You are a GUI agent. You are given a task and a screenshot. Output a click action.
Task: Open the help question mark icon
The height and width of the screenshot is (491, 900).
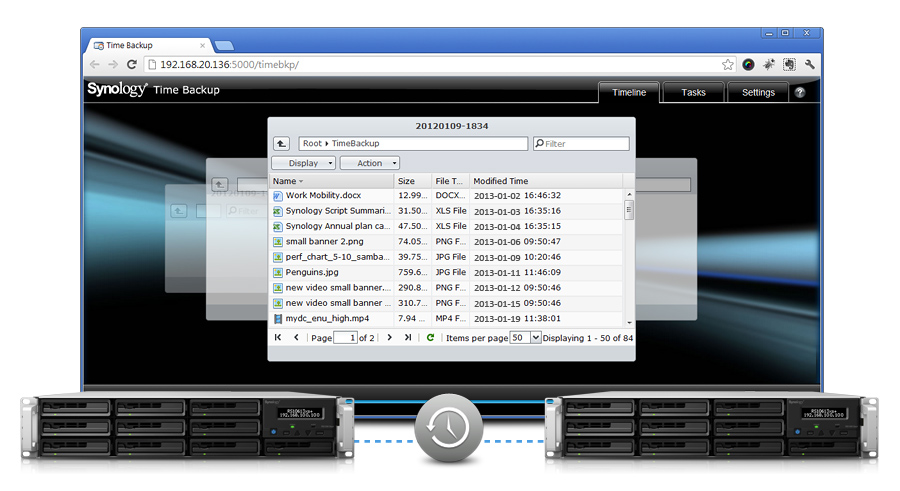pyautogui.click(x=799, y=92)
